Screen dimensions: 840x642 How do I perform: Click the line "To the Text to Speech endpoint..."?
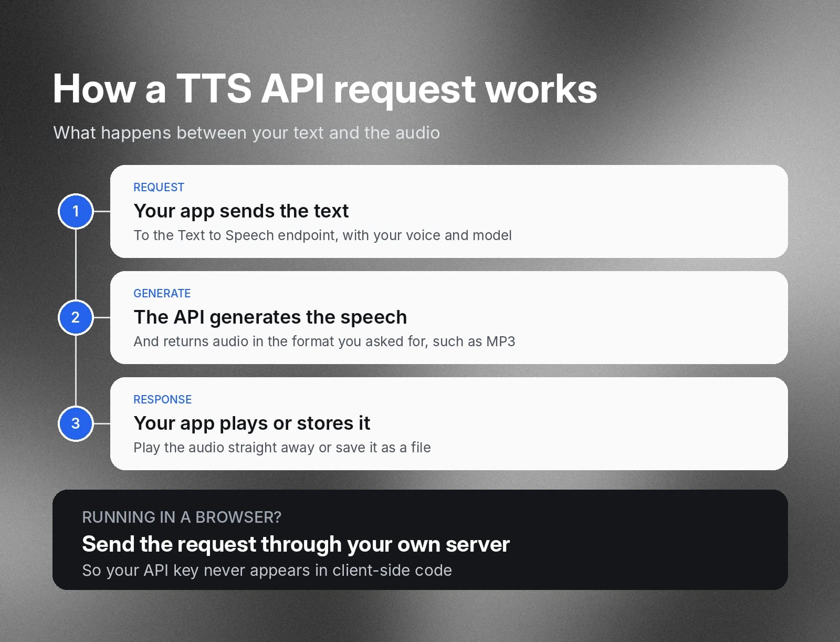(322, 235)
